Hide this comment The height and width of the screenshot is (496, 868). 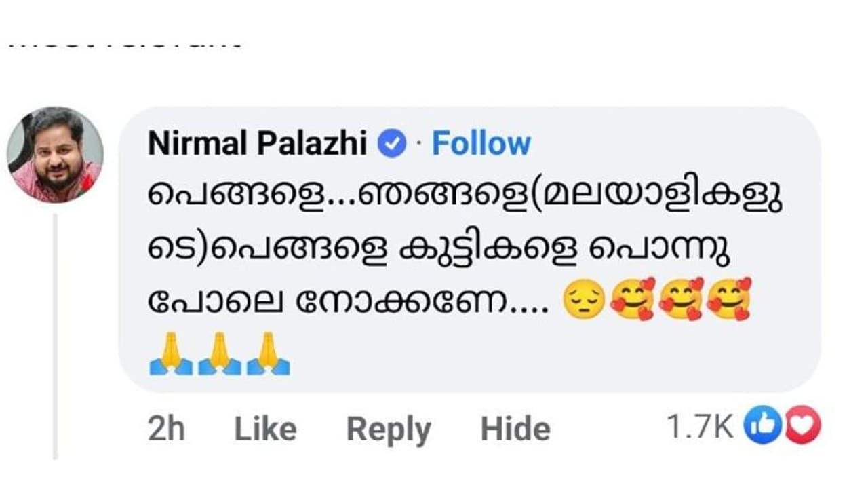pyautogui.click(x=515, y=430)
